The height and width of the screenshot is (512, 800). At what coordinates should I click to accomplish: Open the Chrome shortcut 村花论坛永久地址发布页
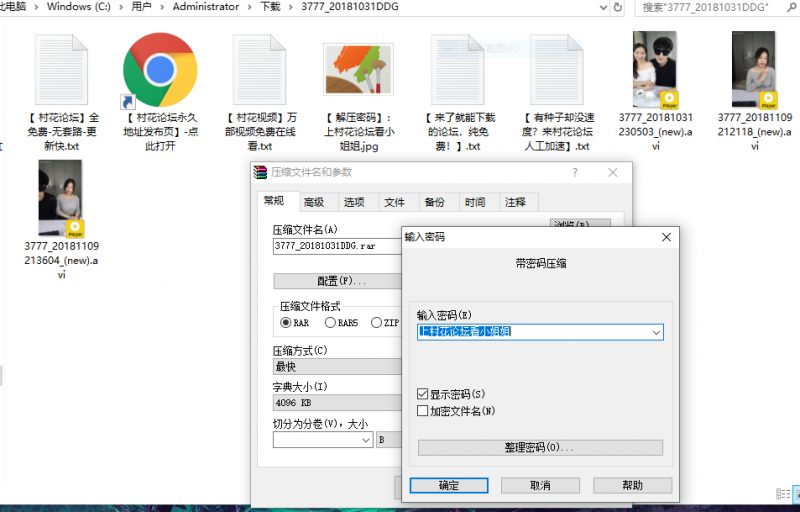click(160, 70)
